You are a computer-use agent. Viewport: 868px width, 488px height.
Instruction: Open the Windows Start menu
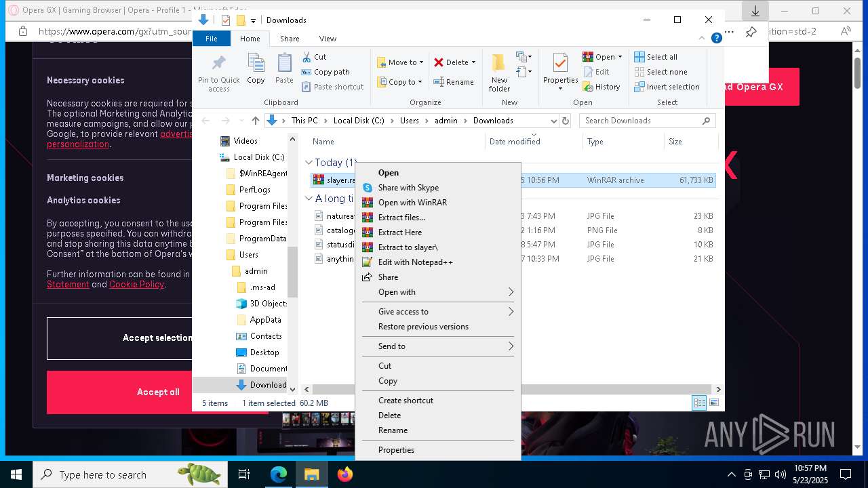pyautogui.click(x=16, y=474)
